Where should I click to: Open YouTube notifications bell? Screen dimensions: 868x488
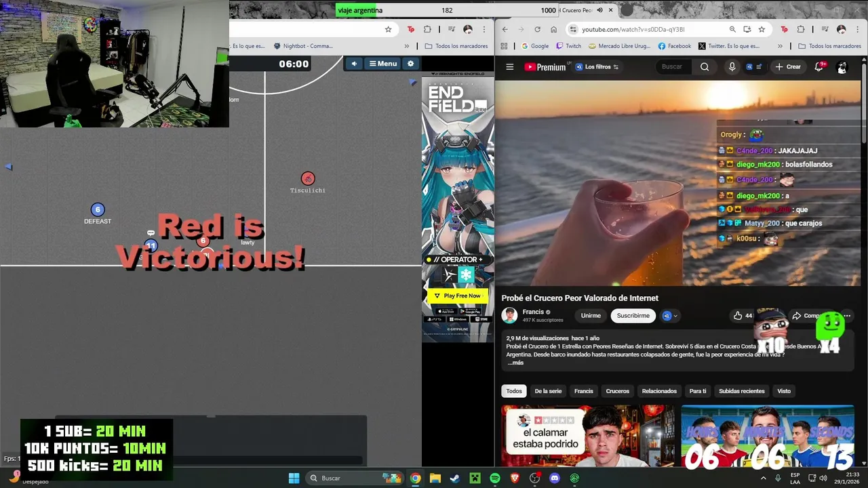[x=818, y=66]
